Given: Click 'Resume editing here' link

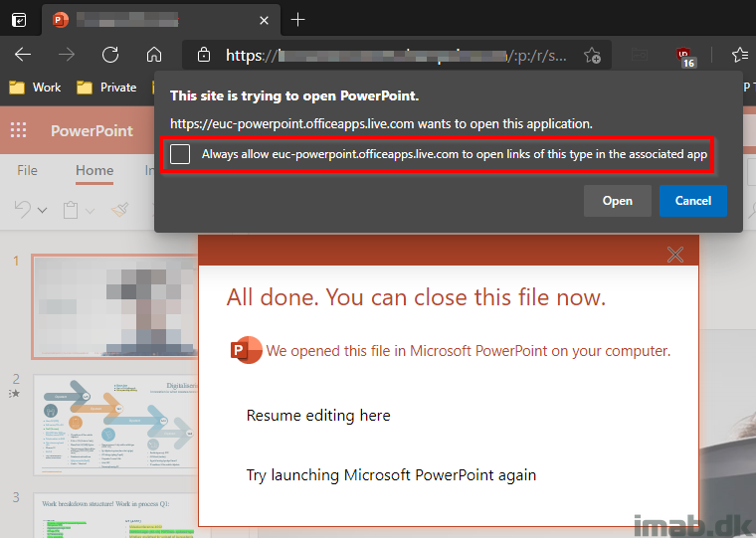Looking at the screenshot, I should coord(318,415).
